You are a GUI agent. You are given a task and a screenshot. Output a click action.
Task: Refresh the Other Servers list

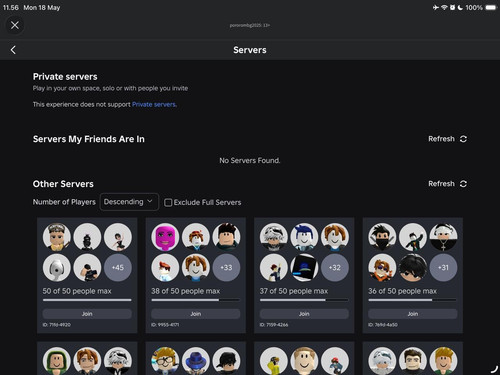[447, 184]
